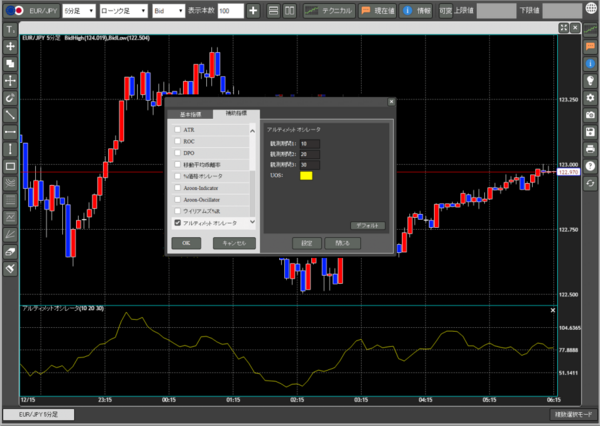Open the 情報 toolbar button
Screen dimensions: 600x426
point(416,11)
